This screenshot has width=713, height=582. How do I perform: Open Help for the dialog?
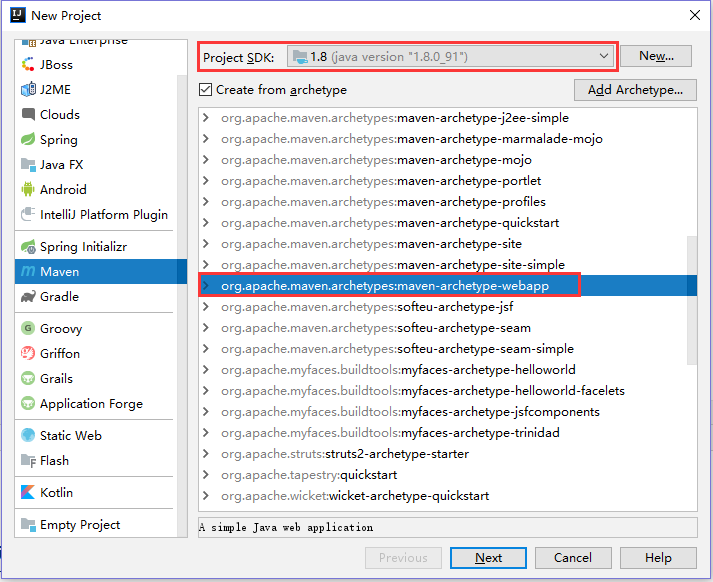(x=658, y=558)
